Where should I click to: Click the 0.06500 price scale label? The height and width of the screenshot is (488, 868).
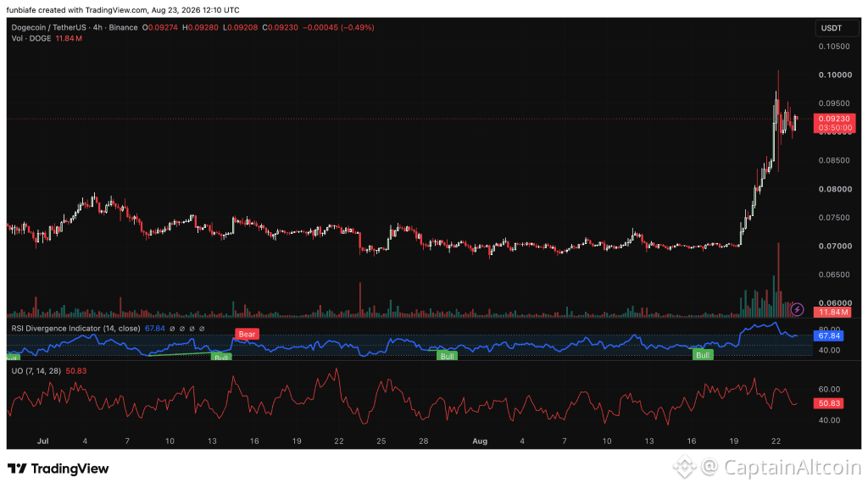[x=834, y=274]
